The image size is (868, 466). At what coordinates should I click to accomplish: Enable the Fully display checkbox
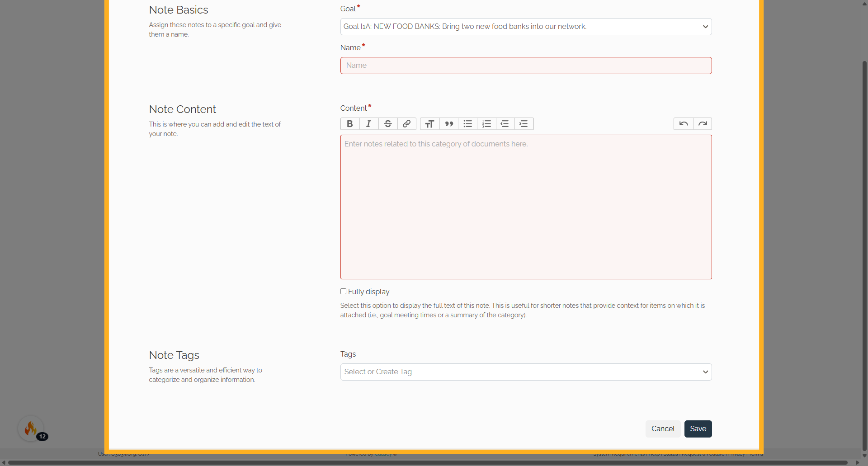[x=344, y=292]
